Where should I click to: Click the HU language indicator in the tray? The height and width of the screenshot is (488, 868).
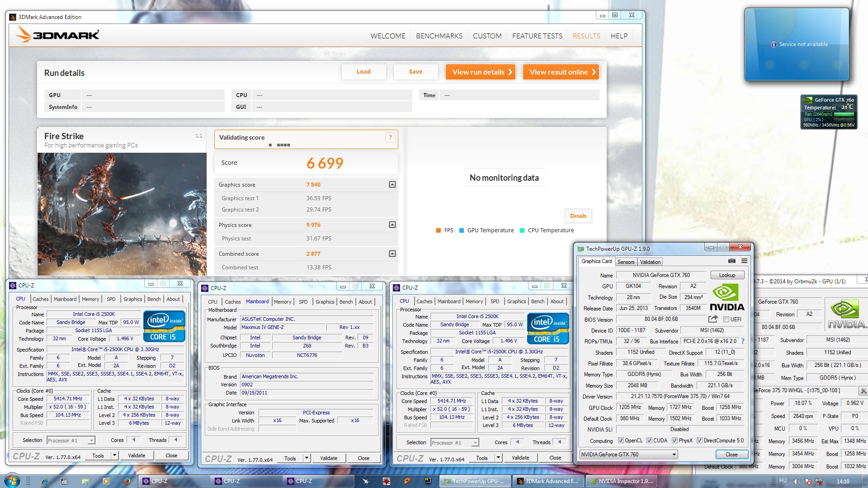[x=783, y=480]
